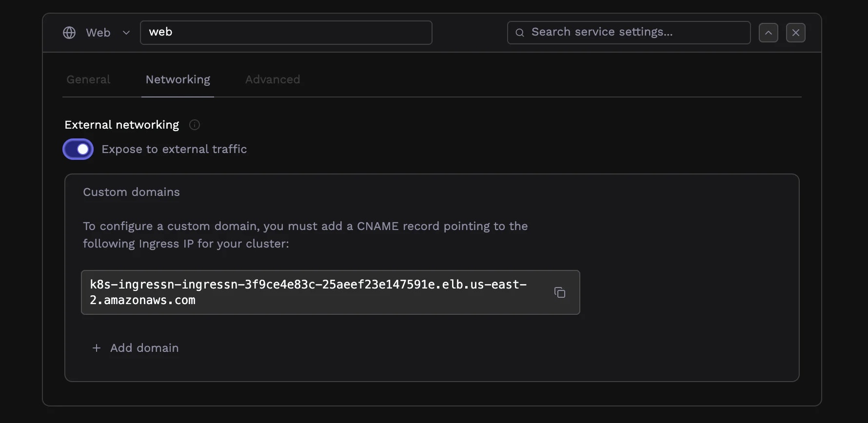868x423 pixels.
Task: Click the magnifier icon in search box
Action: [520, 33]
